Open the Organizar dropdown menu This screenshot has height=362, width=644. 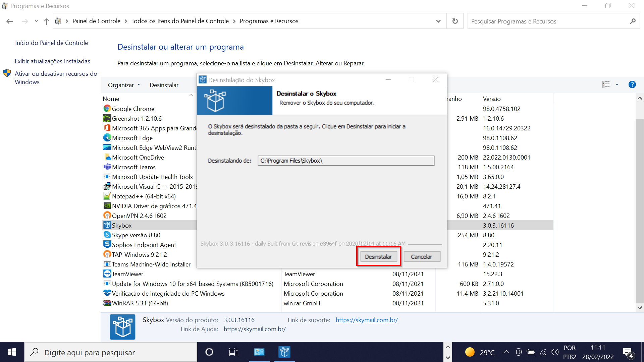[124, 85]
